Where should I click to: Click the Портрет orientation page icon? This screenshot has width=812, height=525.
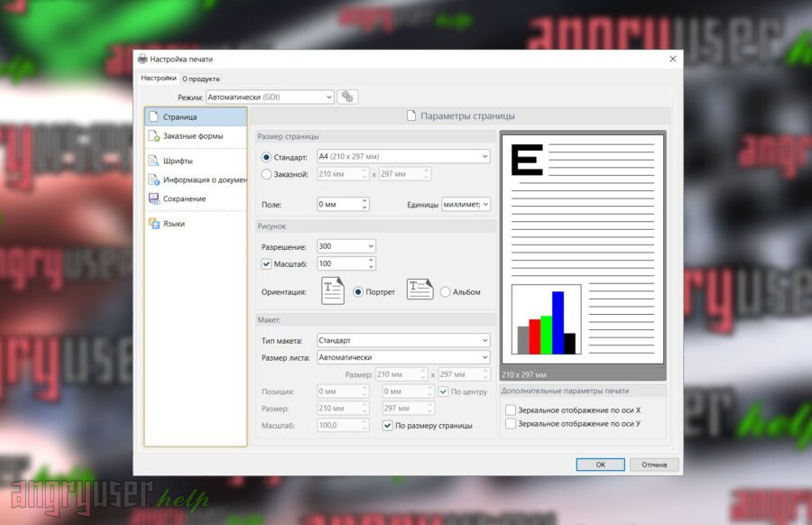click(x=333, y=290)
